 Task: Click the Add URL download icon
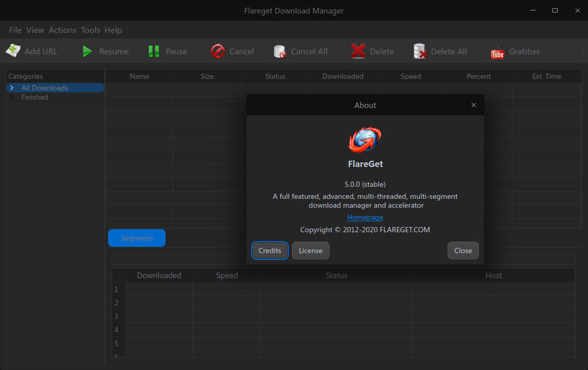(13, 51)
